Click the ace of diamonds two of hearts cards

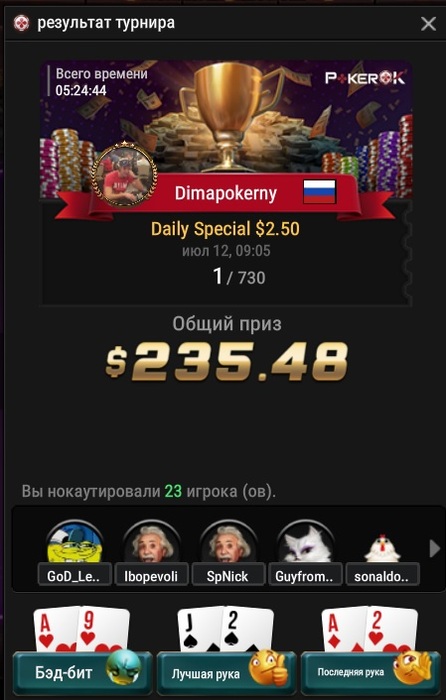[370, 629]
